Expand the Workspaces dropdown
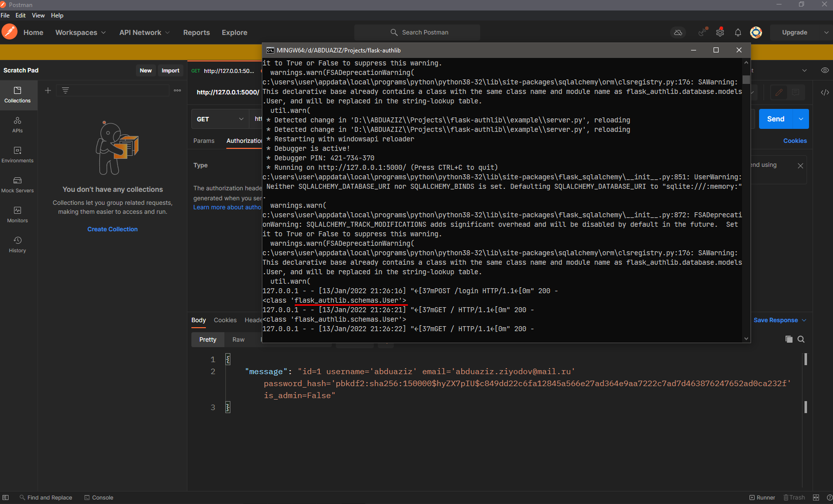This screenshot has width=833, height=504. (x=103, y=32)
